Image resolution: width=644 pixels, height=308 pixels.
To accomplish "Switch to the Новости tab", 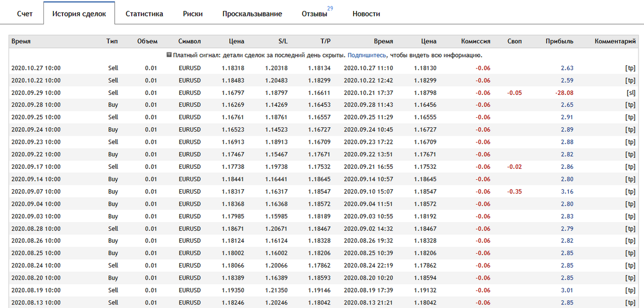I will 366,14.
